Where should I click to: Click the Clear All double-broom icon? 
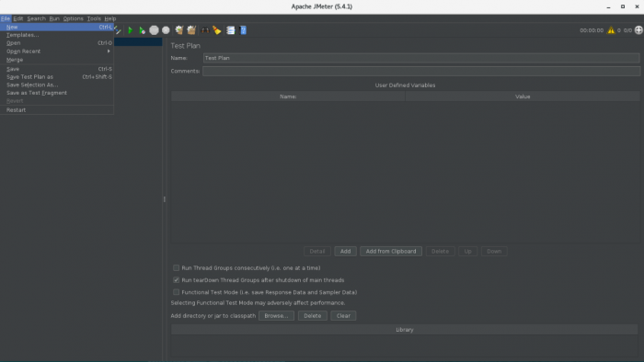(191, 30)
